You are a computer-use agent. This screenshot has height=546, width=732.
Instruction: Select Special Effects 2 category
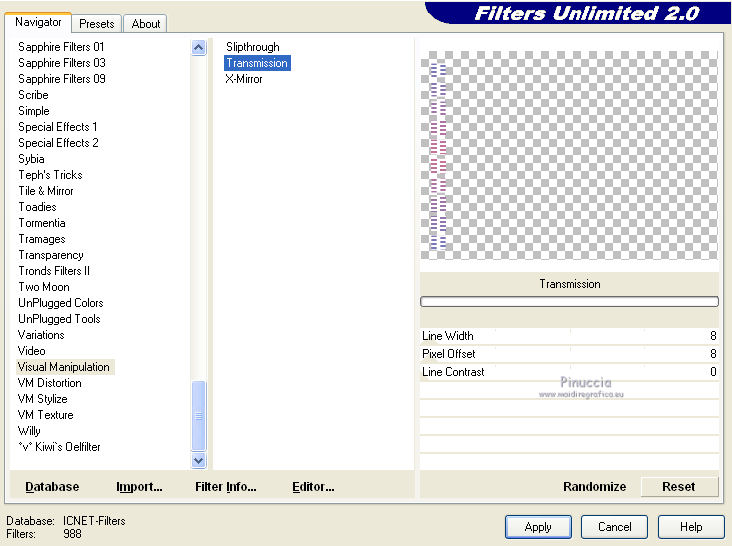58,142
